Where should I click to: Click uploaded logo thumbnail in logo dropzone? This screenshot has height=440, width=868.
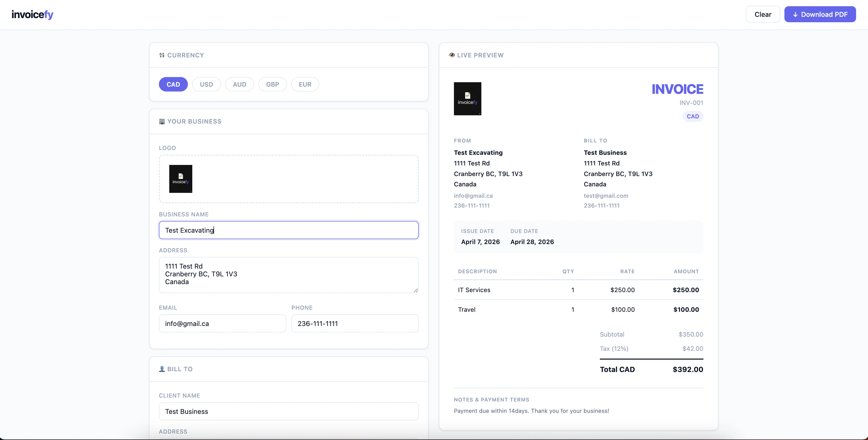click(181, 179)
